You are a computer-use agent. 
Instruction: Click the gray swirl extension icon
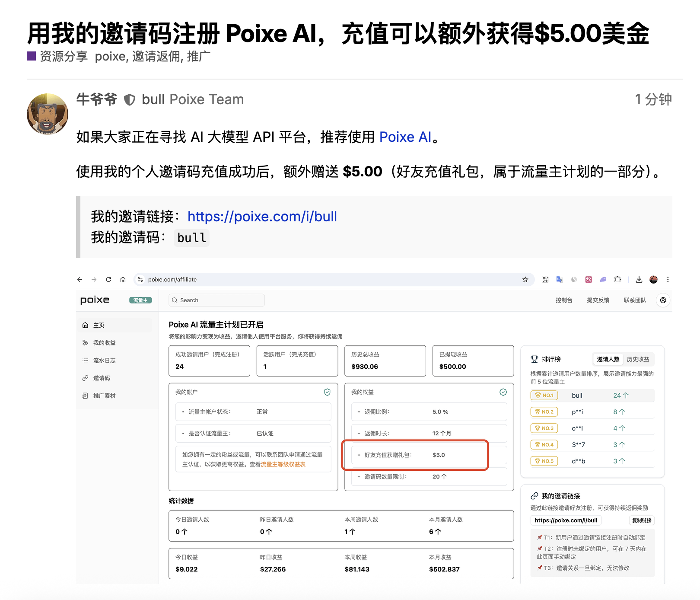(574, 280)
